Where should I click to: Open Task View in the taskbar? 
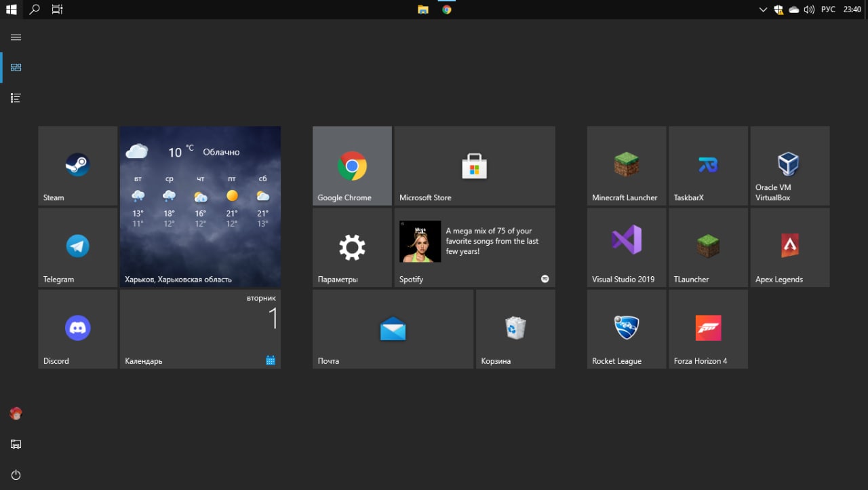click(57, 10)
